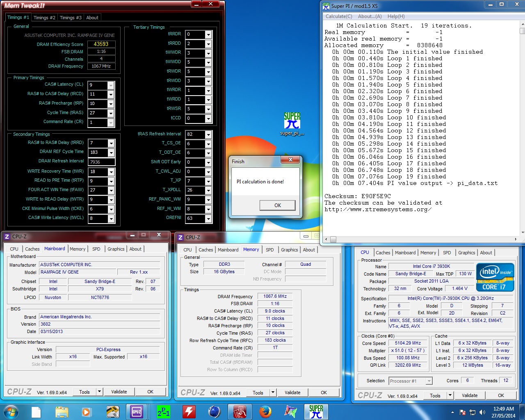Switch to the Timings #3 tab
Screen dimensions: 525x420
71,18
